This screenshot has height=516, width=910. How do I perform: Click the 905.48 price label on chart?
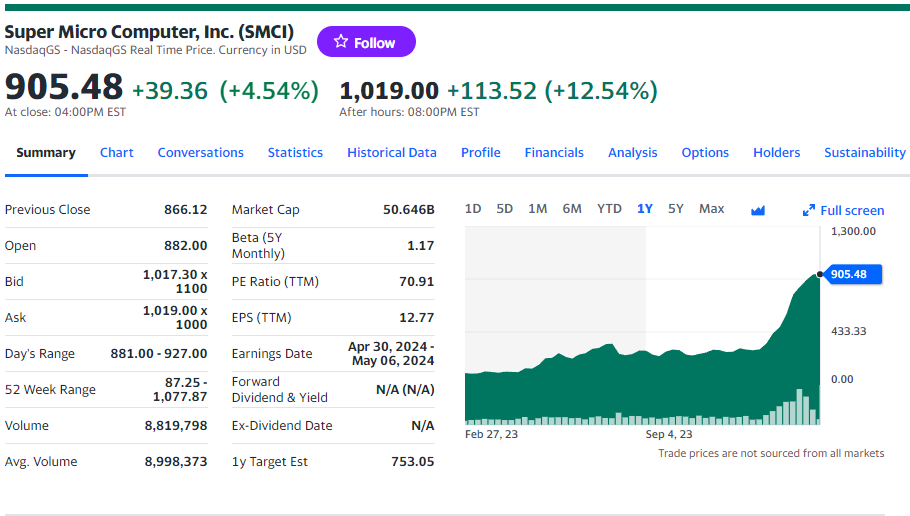pos(853,275)
